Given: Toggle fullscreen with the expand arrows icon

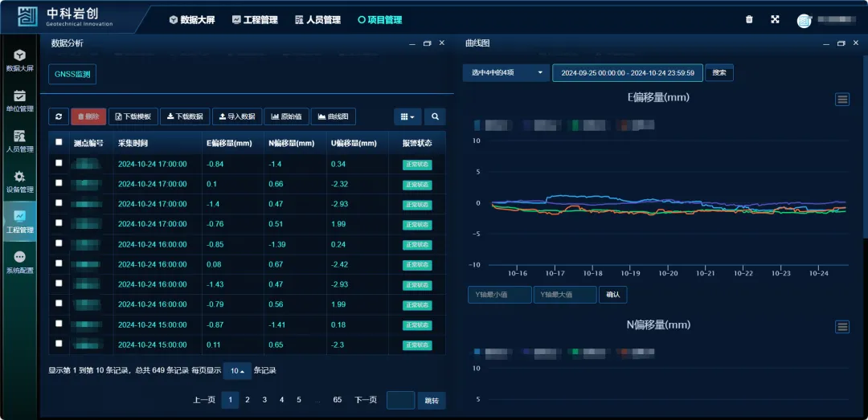Looking at the screenshot, I should click(x=776, y=19).
